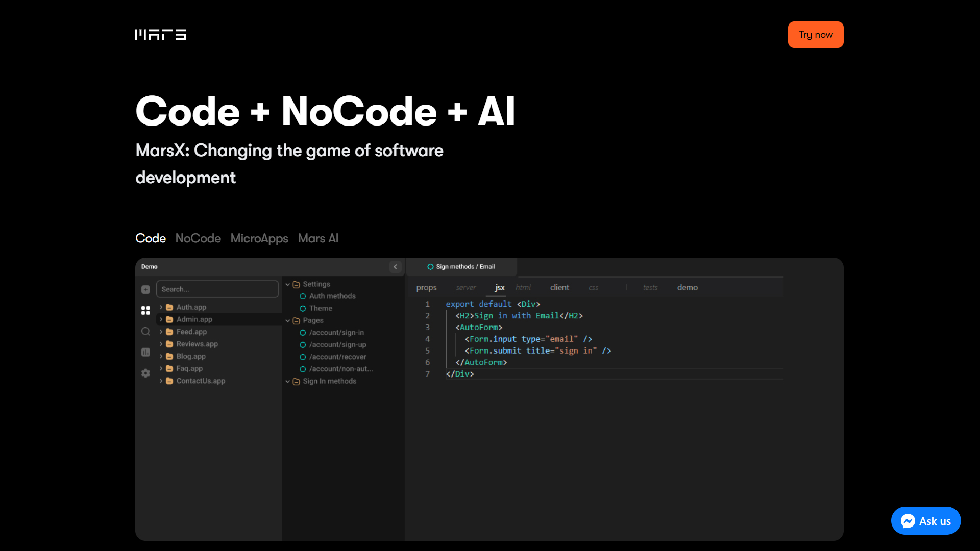Switch to tests editor tab
This screenshot has width=980, height=551.
(x=650, y=288)
